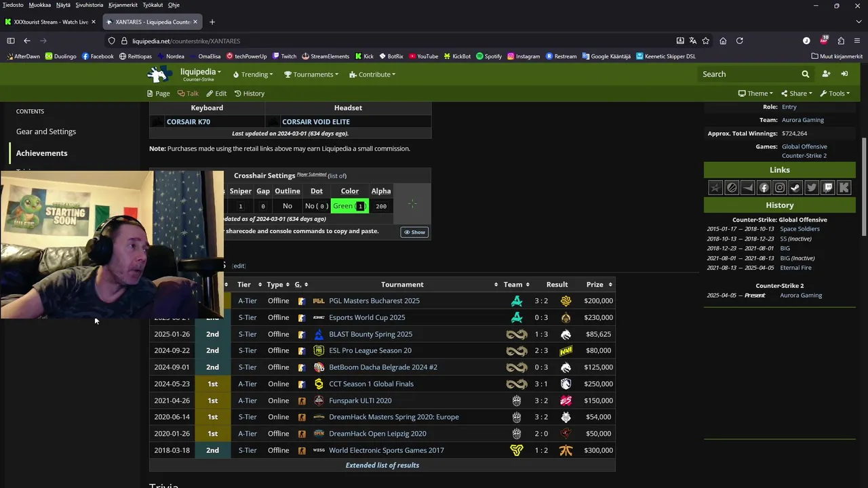
Task: Sort table by Prize column
Action: (x=599, y=285)
